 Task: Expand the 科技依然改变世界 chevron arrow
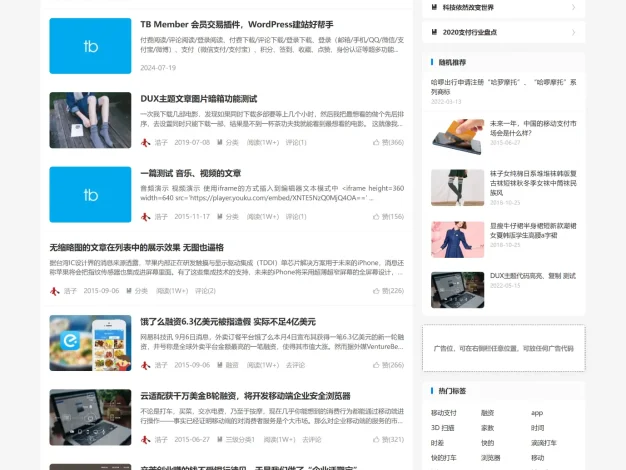[x=573, y=7]
